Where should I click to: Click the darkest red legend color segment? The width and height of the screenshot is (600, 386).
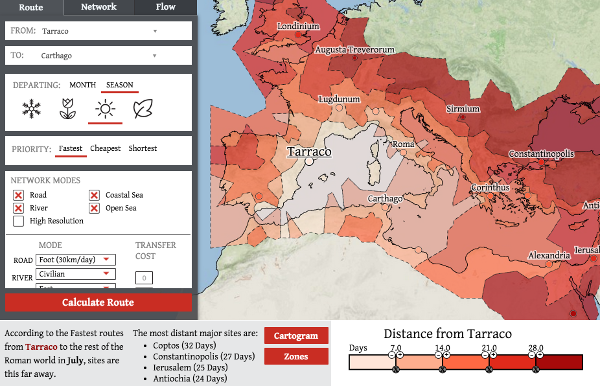559,362
